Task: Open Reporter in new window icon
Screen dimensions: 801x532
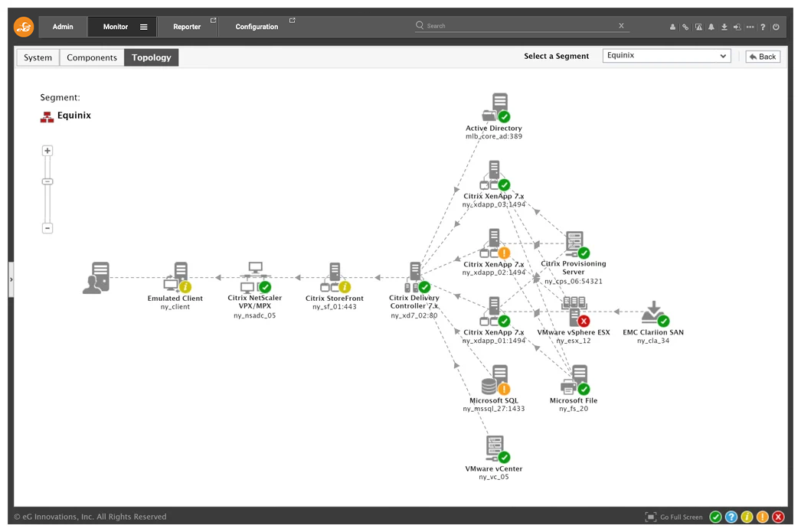Action: point(214,21)
